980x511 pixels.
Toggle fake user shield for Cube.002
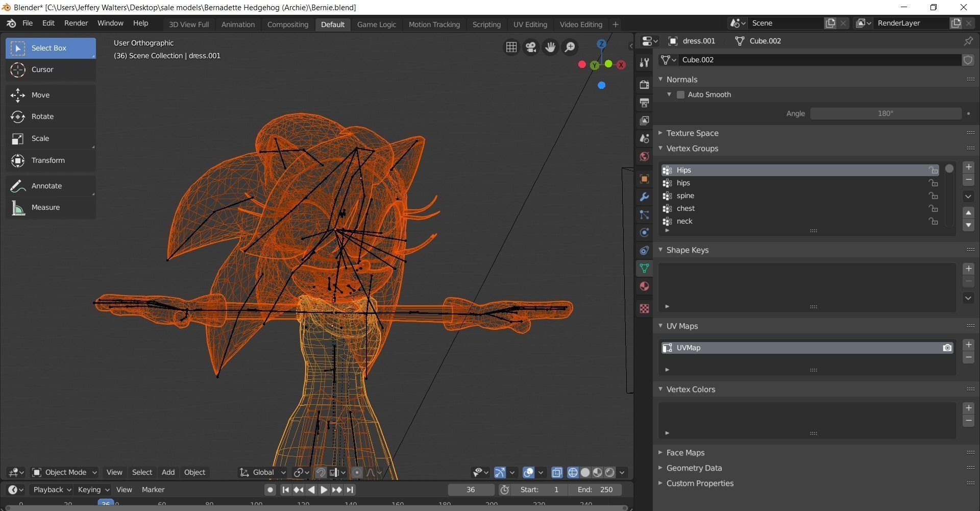click(x=968, y=60)
